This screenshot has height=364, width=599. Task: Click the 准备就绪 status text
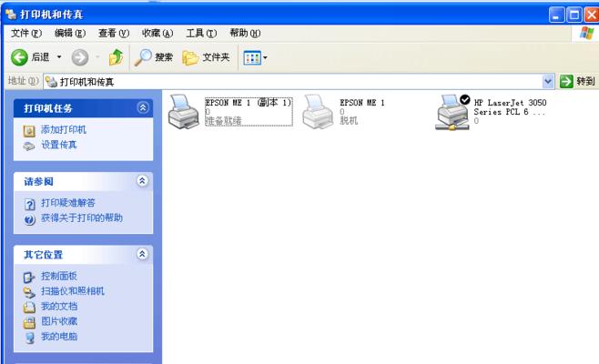pyautogui.click(x=223, y=121)
